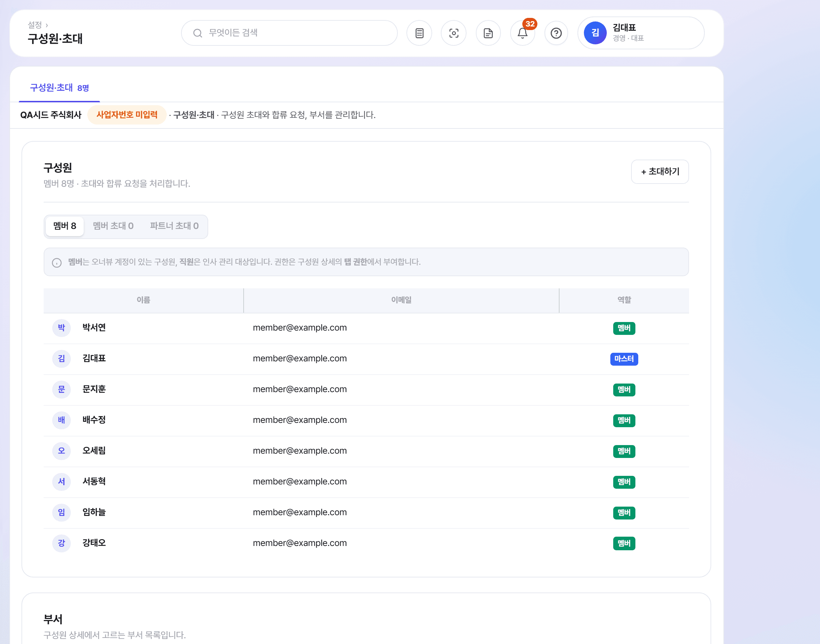Screen dimensions: 820x644
Task: Open member row 오세림 name
Action: click(x=94, y=450)
